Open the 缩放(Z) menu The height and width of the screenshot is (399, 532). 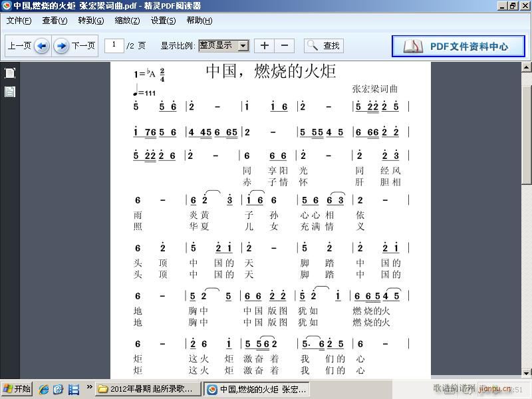click(x=126, y=21)
